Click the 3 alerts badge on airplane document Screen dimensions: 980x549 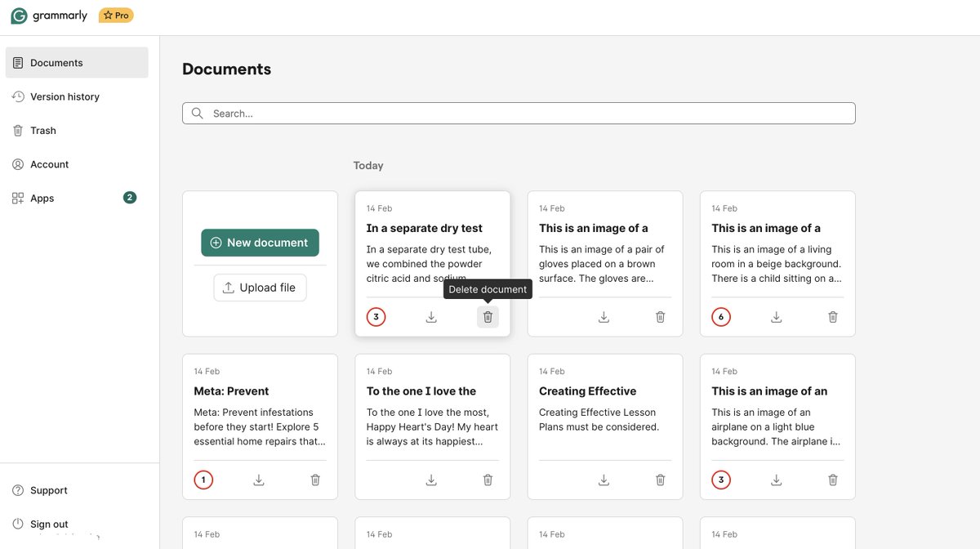[720, 480]
